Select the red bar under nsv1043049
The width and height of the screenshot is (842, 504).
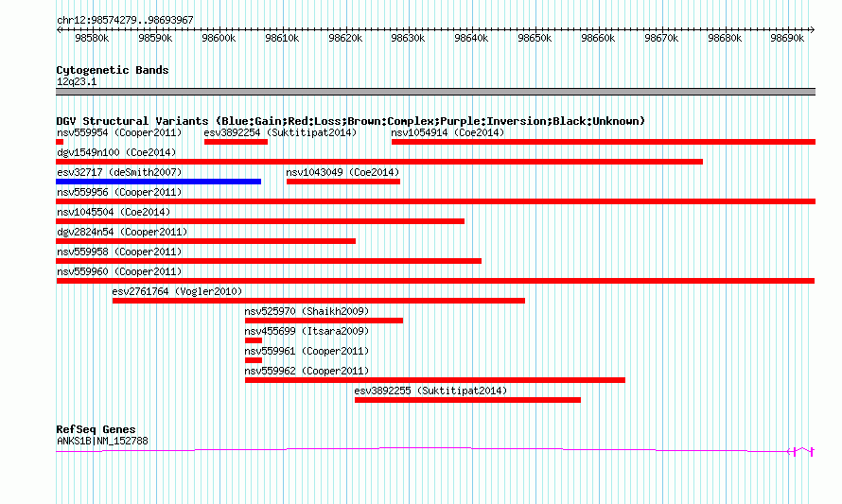coord(343,182)
